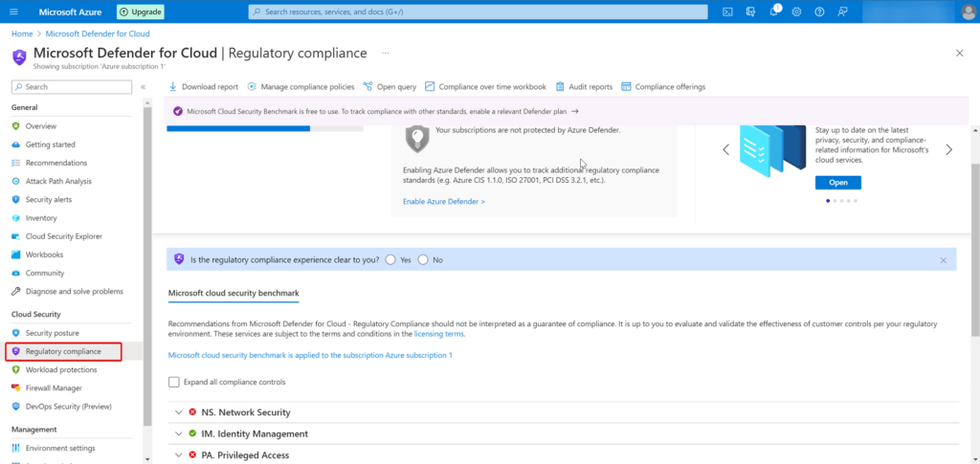Open the Feedback icon in top bar
Image resolution: width=980 pixels, height=464 pixels.
pyautogui.click(x=843, y=11)
